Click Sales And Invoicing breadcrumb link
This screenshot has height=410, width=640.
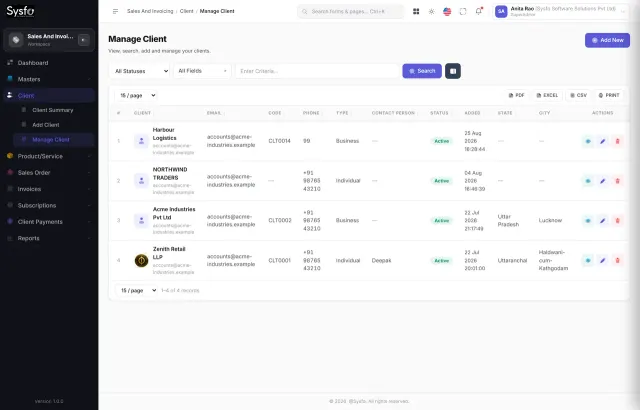[150, 11]
